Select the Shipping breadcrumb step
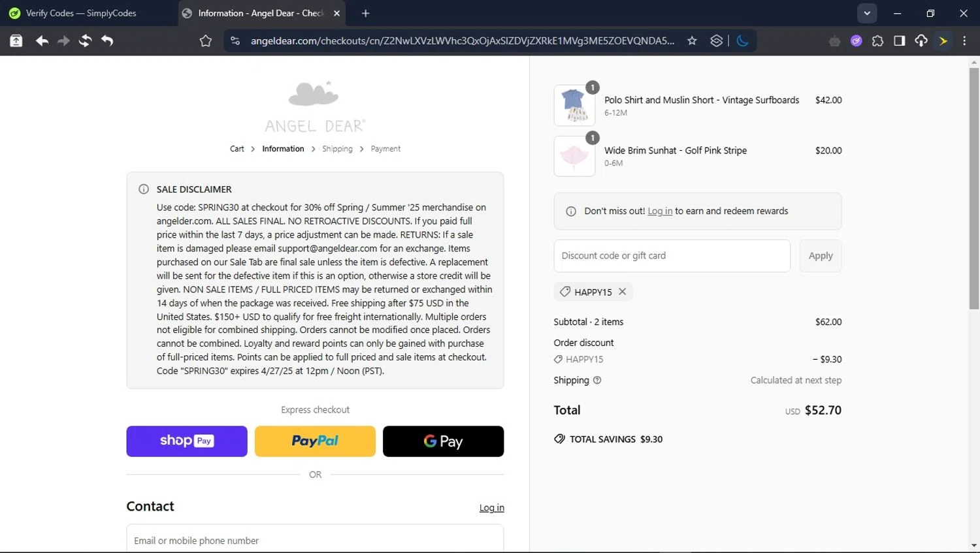The width and height of the screenshot is (980, 553). click(337, 149)
